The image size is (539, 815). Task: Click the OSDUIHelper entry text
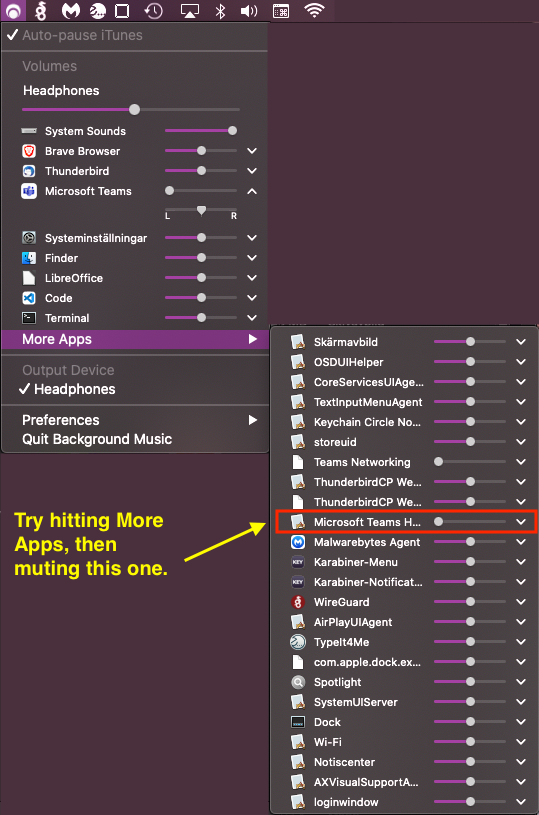(349, 362)
